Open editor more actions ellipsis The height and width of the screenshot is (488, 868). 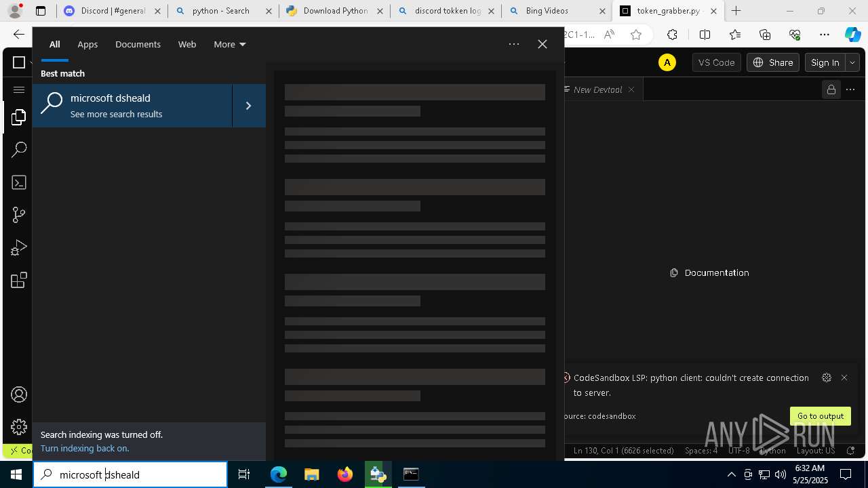(x=850, y=89)
